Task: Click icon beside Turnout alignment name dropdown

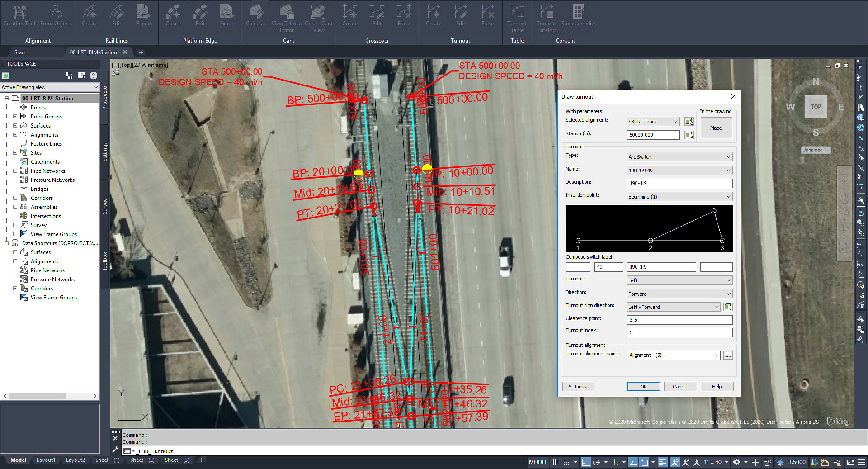Action: [x=728, y=355]
